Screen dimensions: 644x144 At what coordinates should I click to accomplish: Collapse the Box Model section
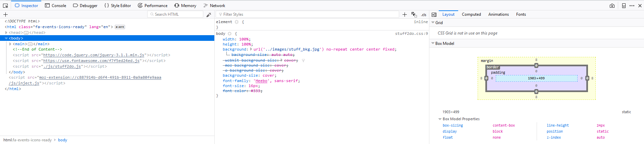click(x=433, y=44)
